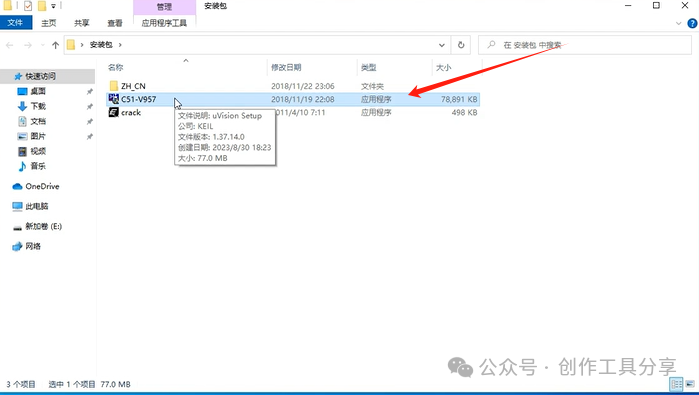Select the ZH_CN folder
The width and height of the screenshot is (699, 395).
point(133,86)
